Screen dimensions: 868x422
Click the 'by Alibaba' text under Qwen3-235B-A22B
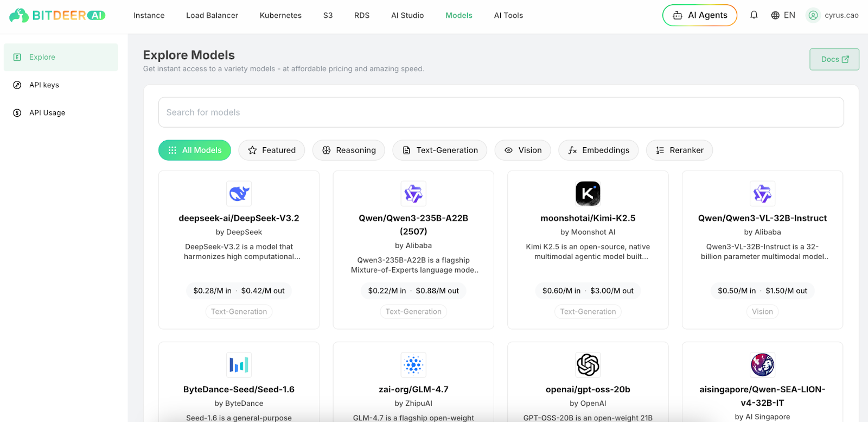click(x=413, y=245)
